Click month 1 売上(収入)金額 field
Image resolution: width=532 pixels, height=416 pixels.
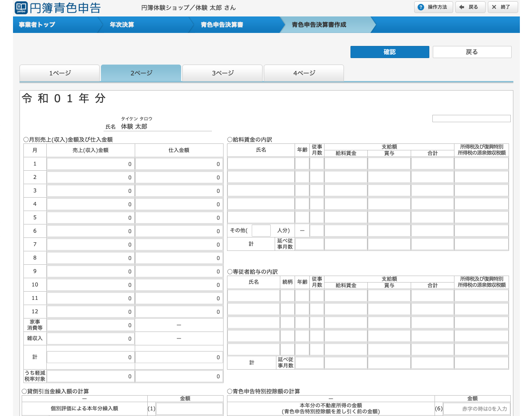click(x=91, y=164)
